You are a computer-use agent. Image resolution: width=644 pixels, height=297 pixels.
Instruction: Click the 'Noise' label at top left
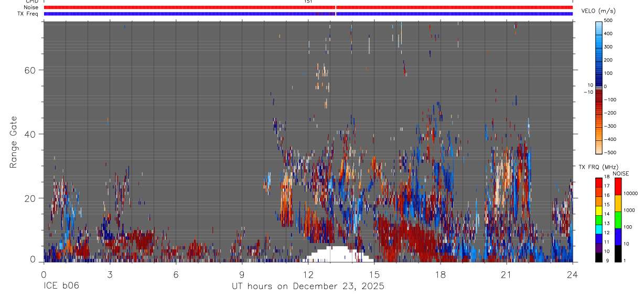(31, 7)
